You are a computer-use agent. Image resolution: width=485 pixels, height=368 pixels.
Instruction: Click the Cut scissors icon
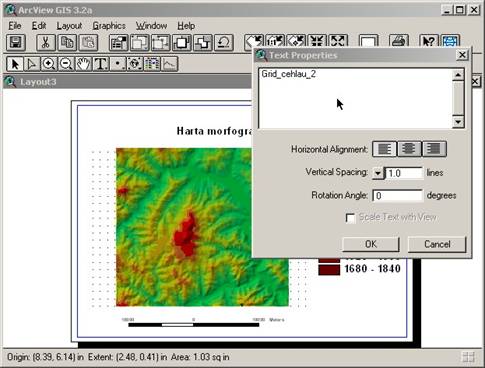(46, 43)
